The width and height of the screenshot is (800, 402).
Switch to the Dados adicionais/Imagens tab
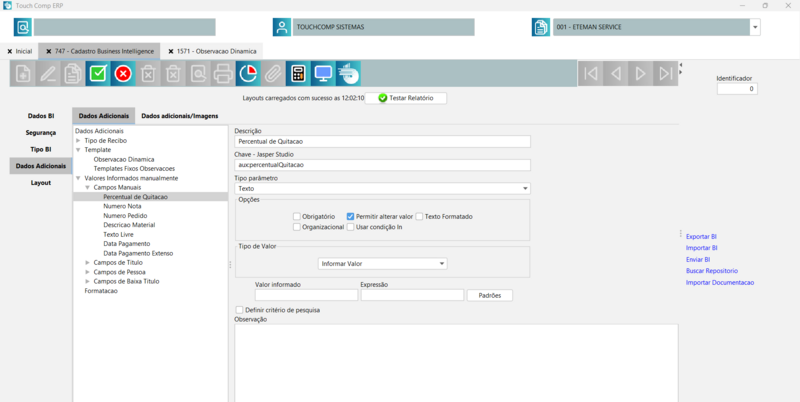[x=179, y=116]
